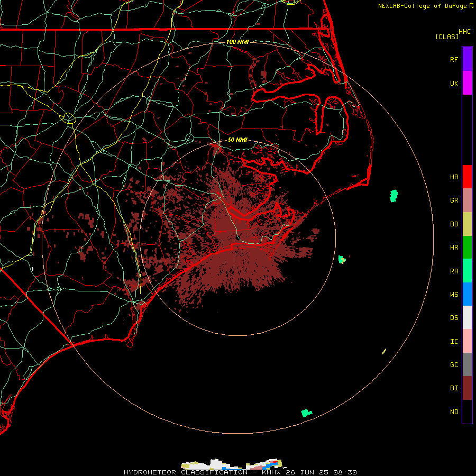Pick the IC legend label
Screen dimensions: 476x476
454,341
